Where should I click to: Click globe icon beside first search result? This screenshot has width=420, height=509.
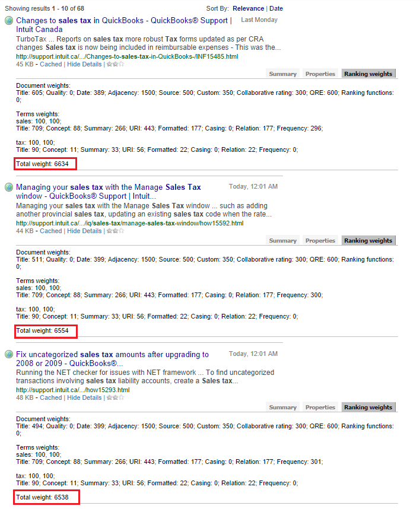(9, 20)
